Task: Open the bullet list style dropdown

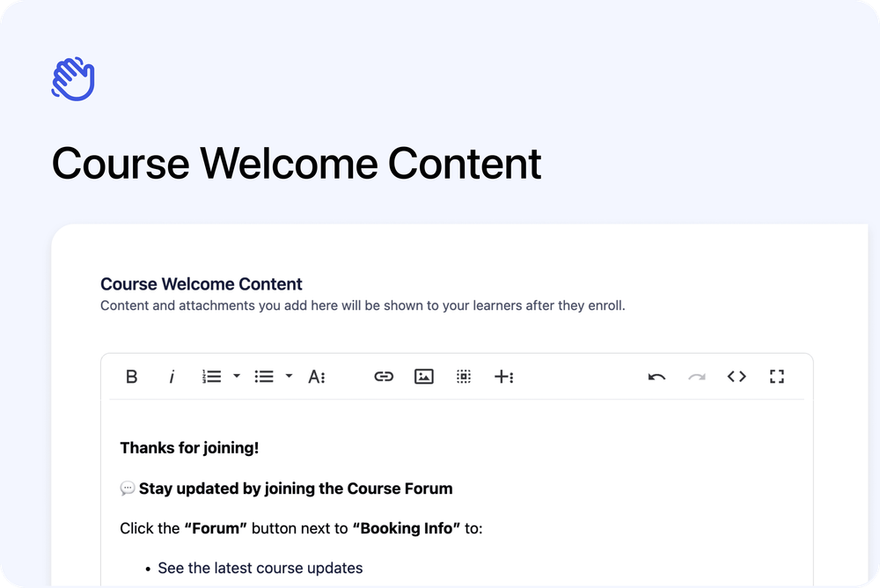Action: click(289, 376)
